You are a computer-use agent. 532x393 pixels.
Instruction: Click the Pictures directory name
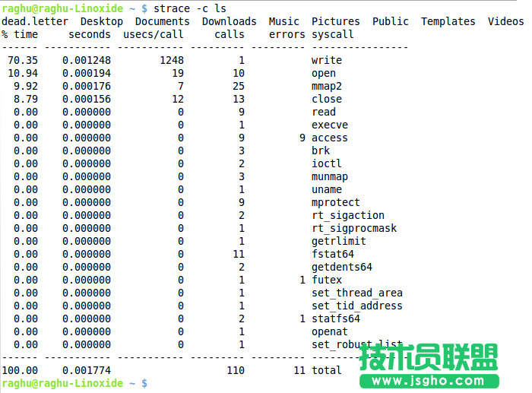[x=337, y=21]
